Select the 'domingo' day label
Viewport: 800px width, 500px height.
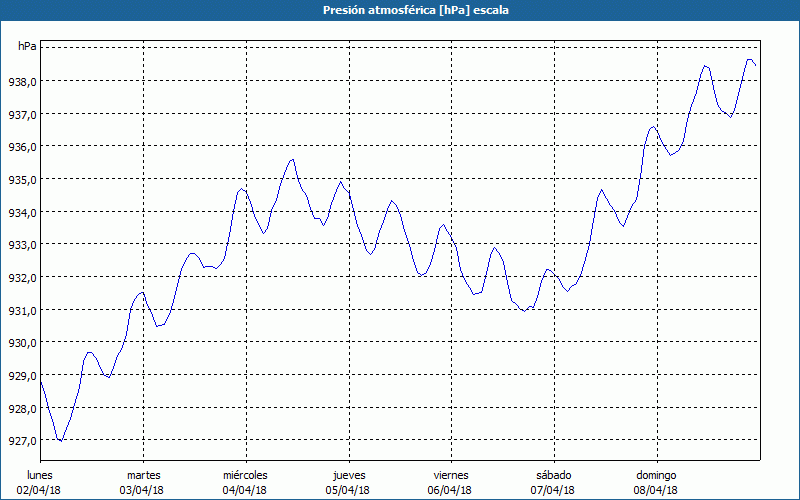click(x=657, y=475)
